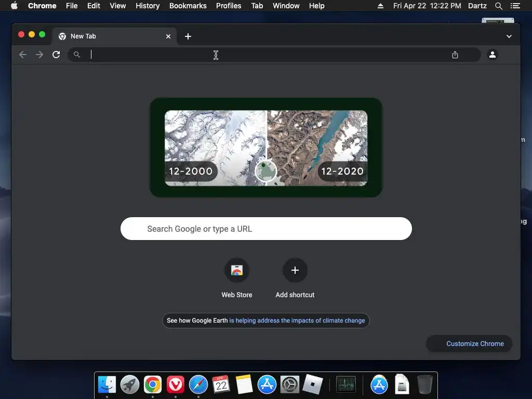
Task: Open a new tab with plus button
Action: coord(188,36)
